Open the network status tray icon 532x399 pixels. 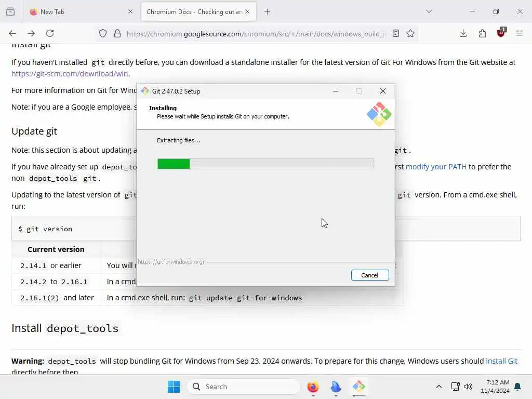pos(455,387)
